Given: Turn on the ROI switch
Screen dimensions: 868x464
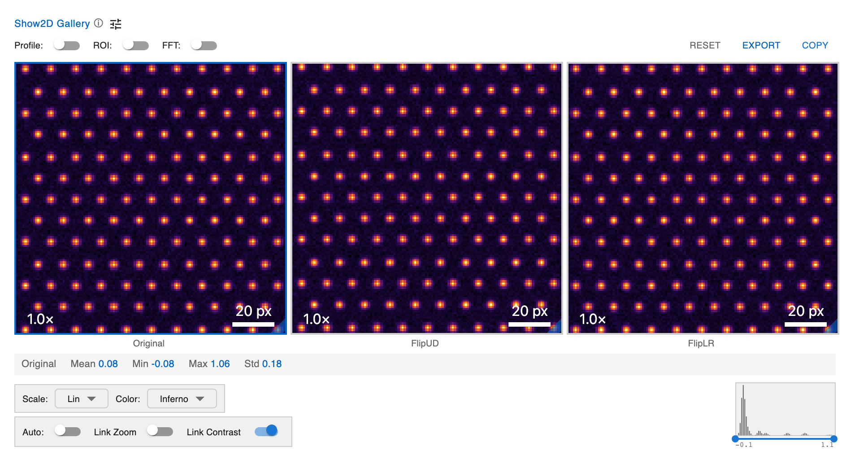Looking at the screenshot, I should (136, 45).
